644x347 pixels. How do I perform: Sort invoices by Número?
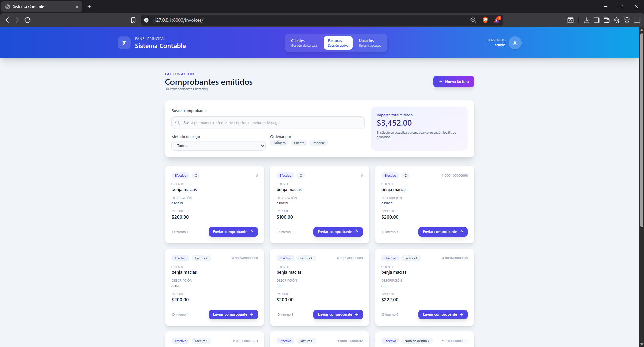(x=279, y=143)
